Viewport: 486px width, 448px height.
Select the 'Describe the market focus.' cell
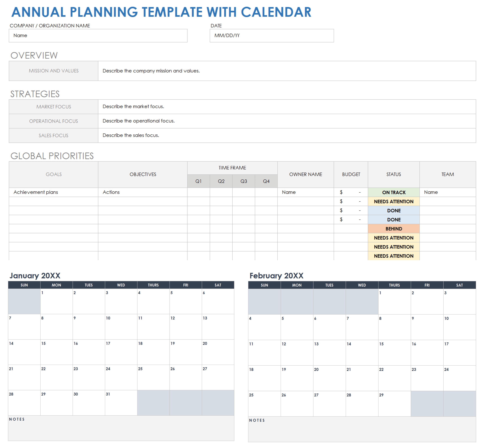287,107
